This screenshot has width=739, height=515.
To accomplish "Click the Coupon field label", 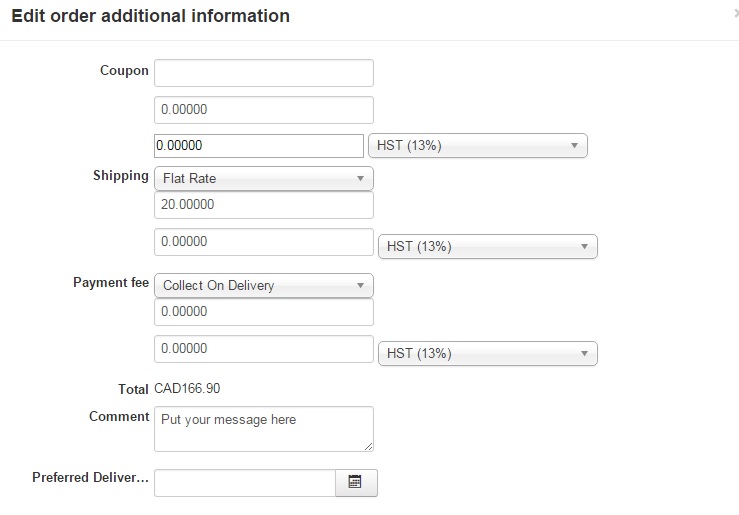I will click(124, 71).
